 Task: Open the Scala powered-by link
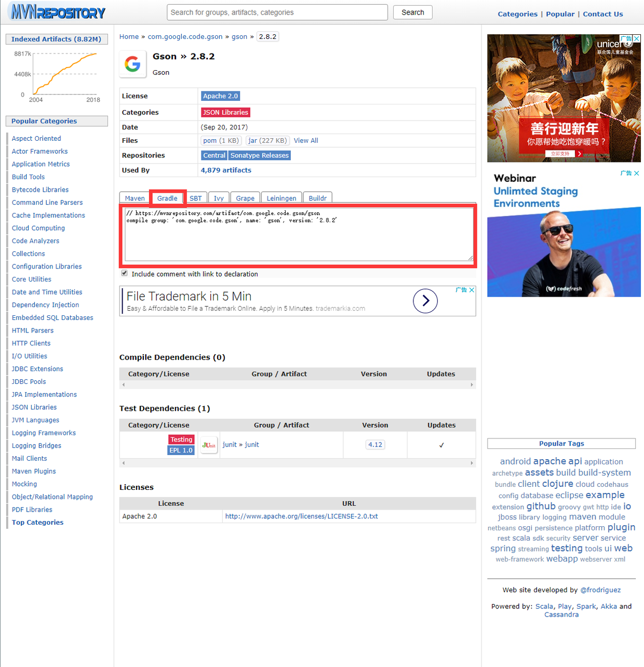(544, 606)
